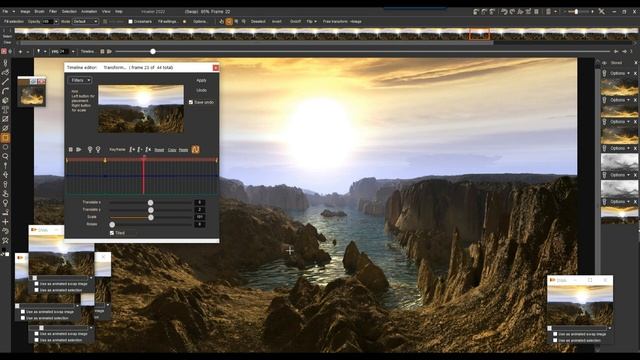Click Apply in the Timeline editor

[201, 80]
